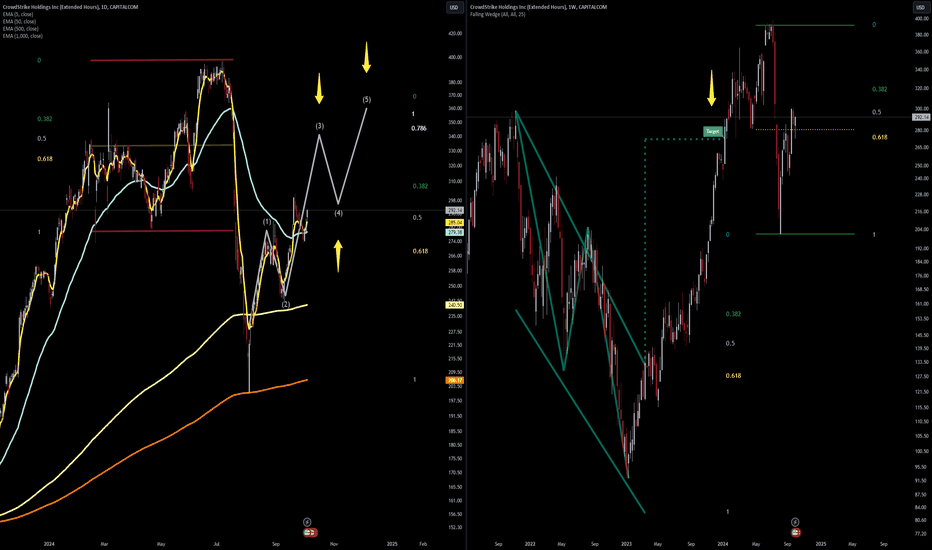Click the red event marker under the daily chart
932x550 pixels.
[x=310, y=532]
